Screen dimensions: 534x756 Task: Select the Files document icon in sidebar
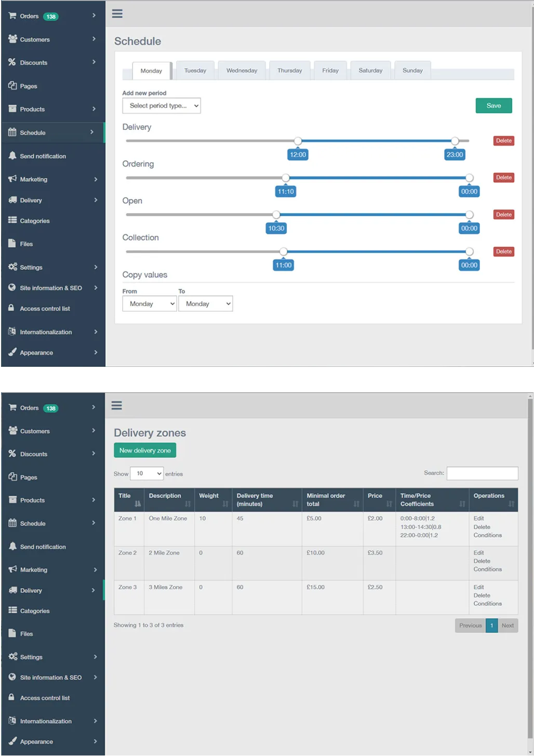[x=11, y=243]
